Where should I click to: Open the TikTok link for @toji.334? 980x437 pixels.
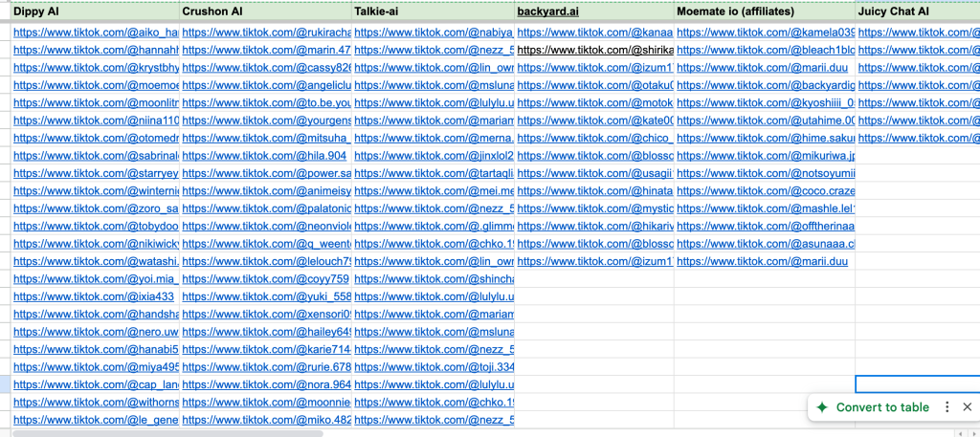click(x=434, y=366)
